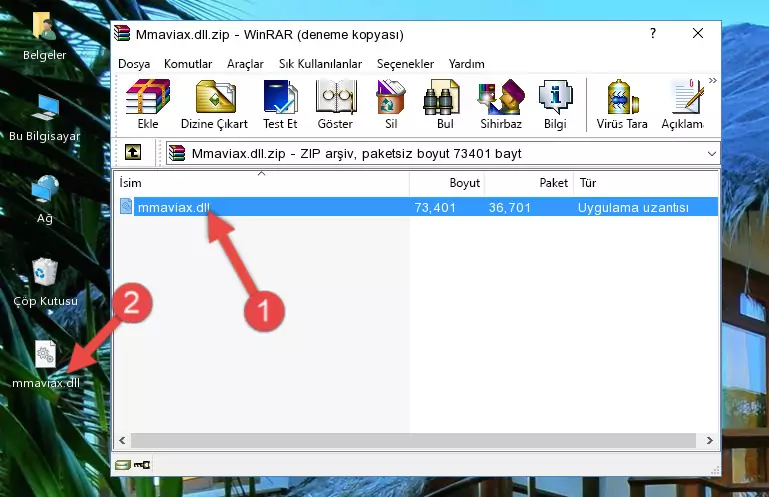
Task: Select the Ağ network desktop icon
Action: point(45,200)
